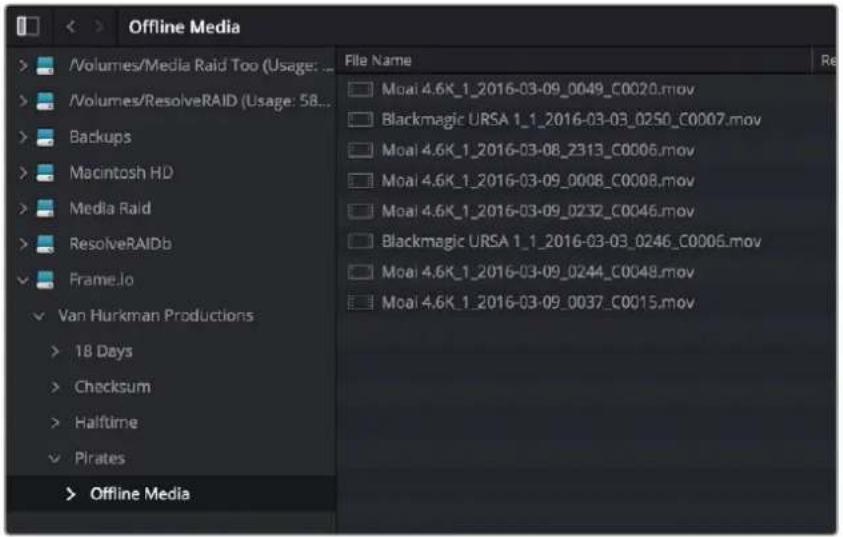Select Moai 4.6K_1_2016-03-09_0049_C0020.mov file name

coord(538,89)
